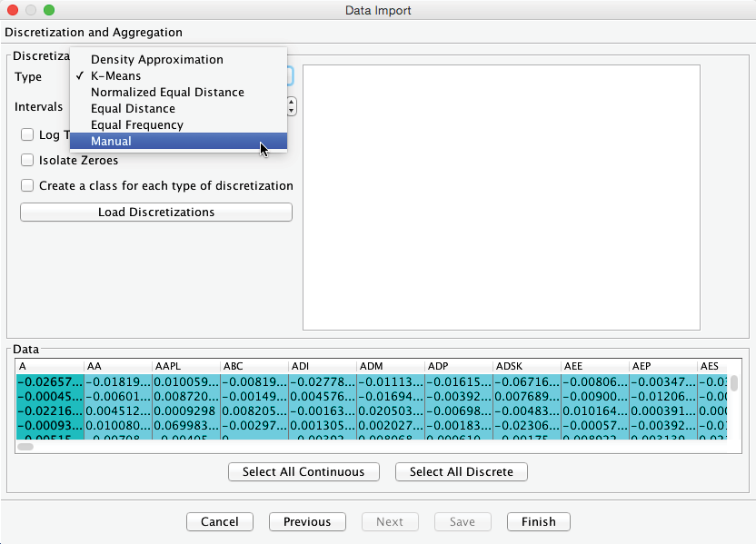Image resolution: width=756 pixels, height=544 pixels.
Task: Click the Load Discretizations button
Action: 156,213
